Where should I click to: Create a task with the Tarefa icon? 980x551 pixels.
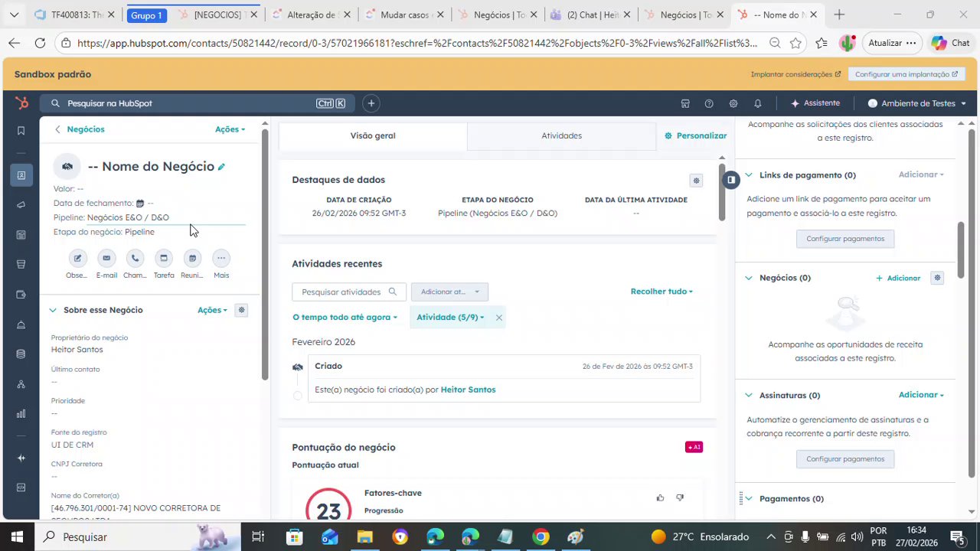click(x=164, y=259)
